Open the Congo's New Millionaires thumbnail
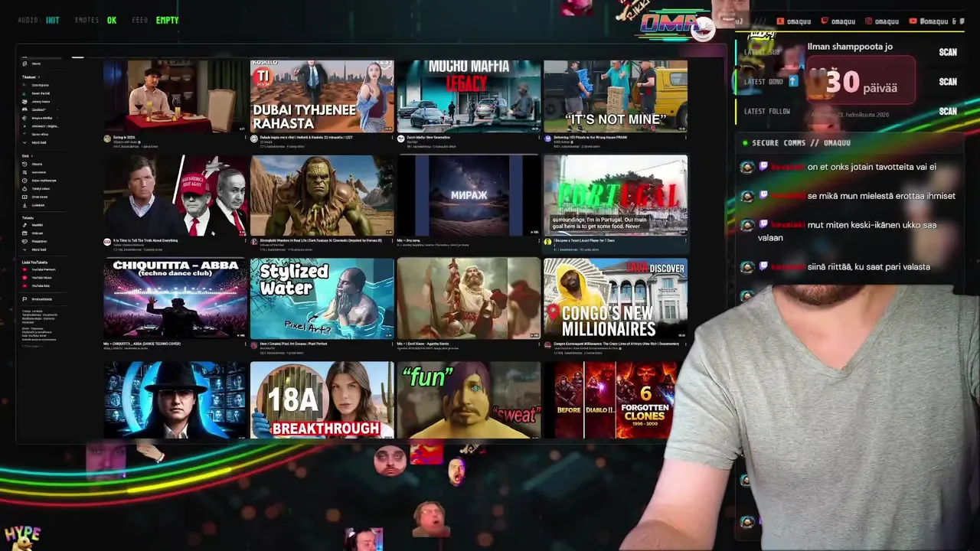Screen dimensions: 980x551 point(616,298)
